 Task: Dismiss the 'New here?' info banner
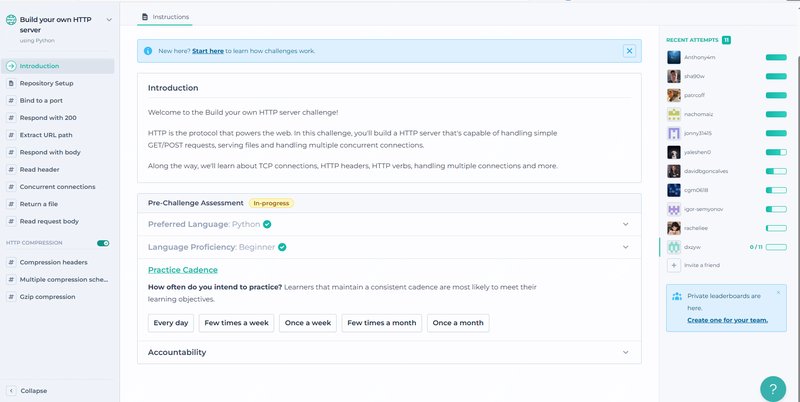(x=629, y=51)
